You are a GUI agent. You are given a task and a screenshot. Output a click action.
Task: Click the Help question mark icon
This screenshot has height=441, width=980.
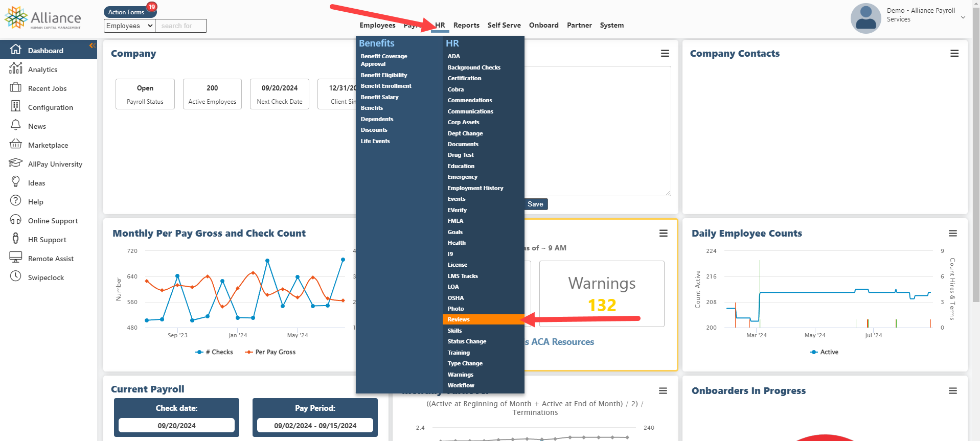pos(16,201)
